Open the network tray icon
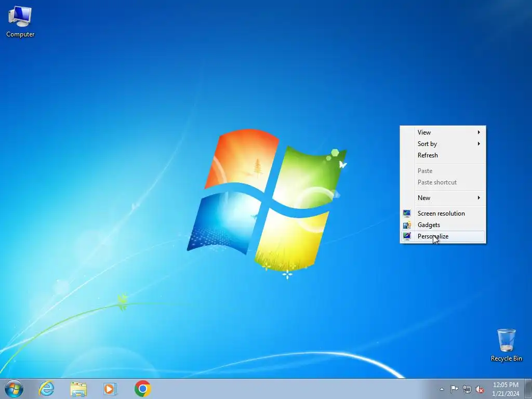 point(467,389)
